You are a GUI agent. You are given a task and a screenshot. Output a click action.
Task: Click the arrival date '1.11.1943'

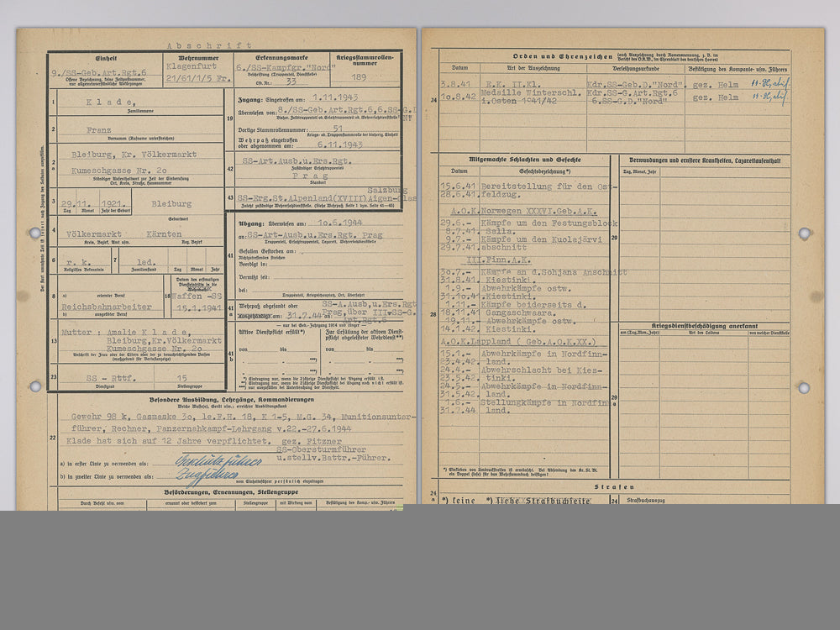pyautogui.click(x=335, y=97)
